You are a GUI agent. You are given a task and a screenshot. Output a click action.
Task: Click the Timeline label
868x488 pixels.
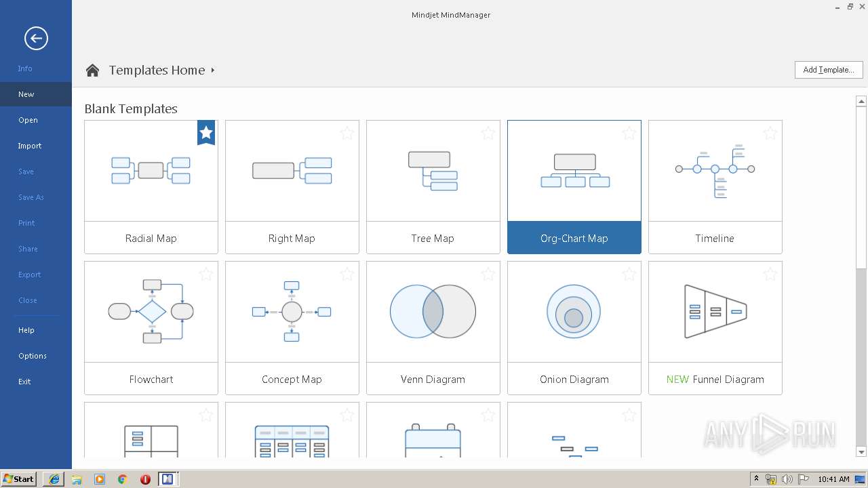(715, 239)
